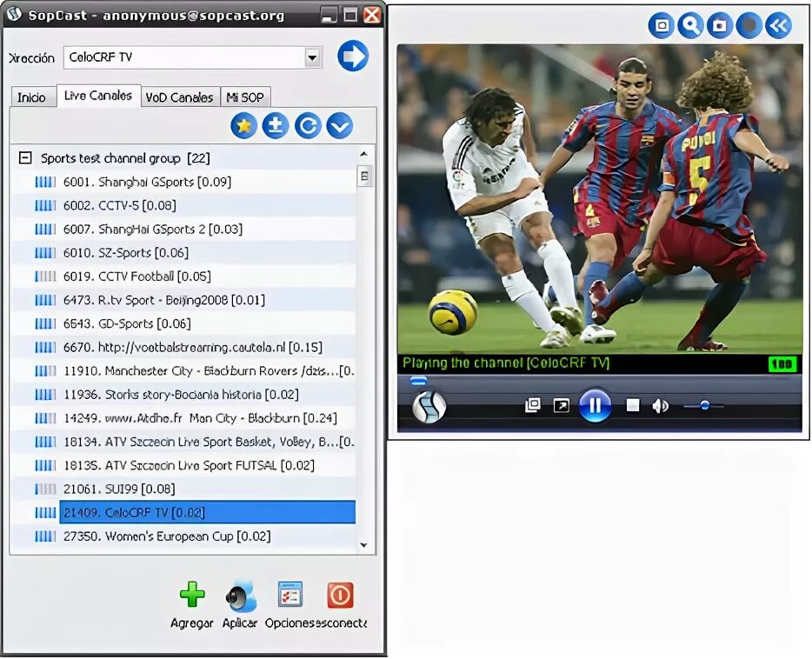Image resolution: width=812 pixels, height=659 pixels.
Task: Select channel 6670 voetbalstreaming link
Action: [x=193, y=348]
